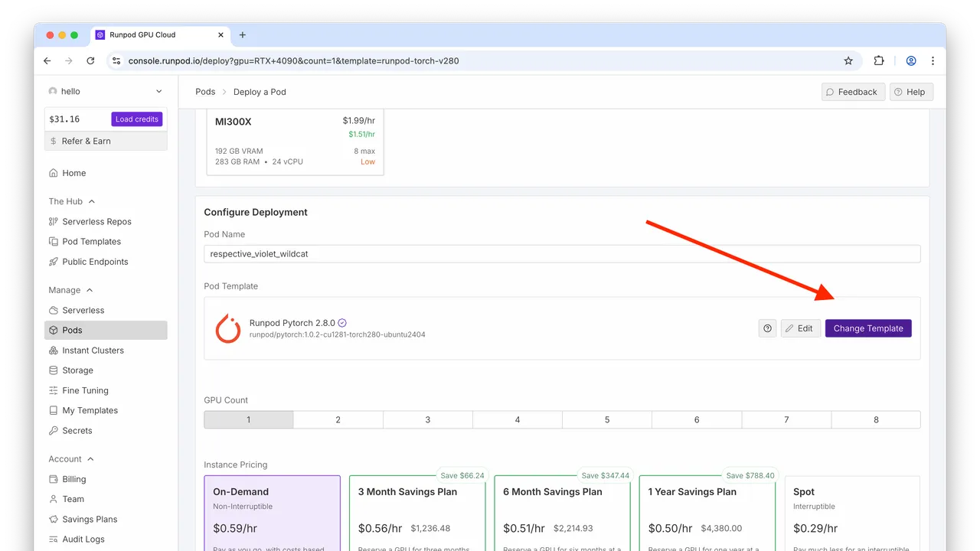980x551 pixels.
Task: Click the Fine Tuning sliders icon
Action: [53, 390]
